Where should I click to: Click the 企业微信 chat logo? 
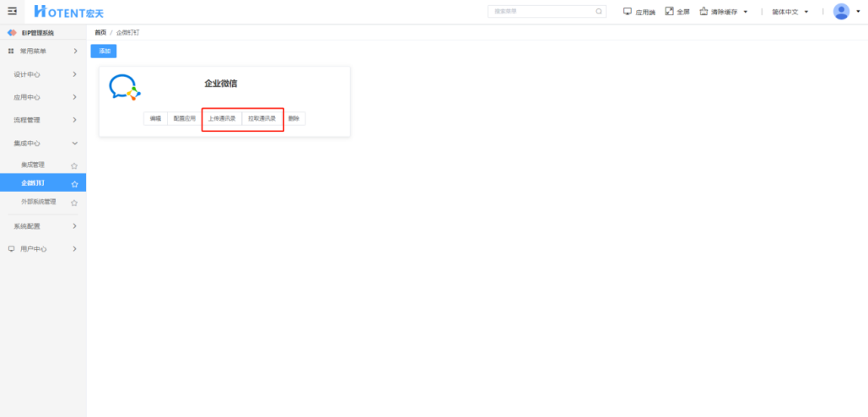[x=125, y=87]
